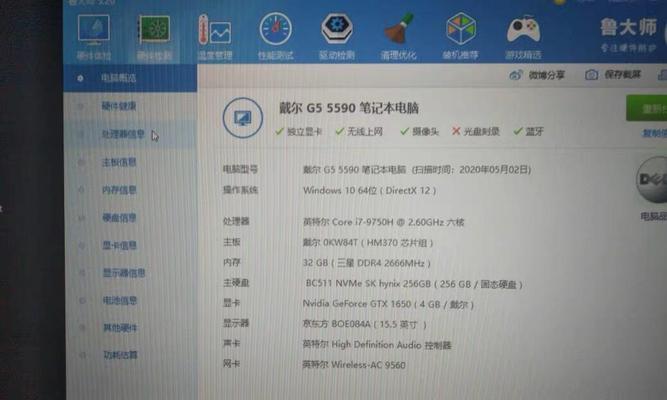Screen dimensions: 667x400
Task: Click the 鲁大师 logo text
Action: [629, 27]
